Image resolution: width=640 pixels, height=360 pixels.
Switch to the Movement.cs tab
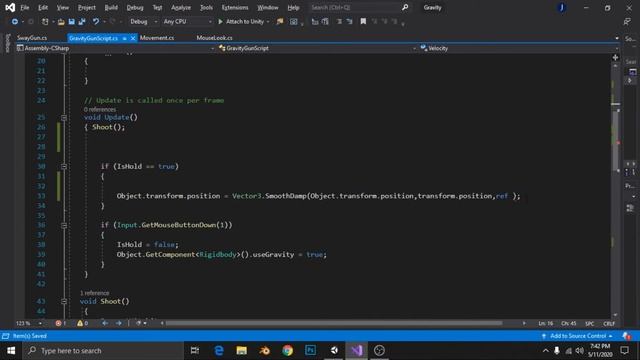pos(157,38)
